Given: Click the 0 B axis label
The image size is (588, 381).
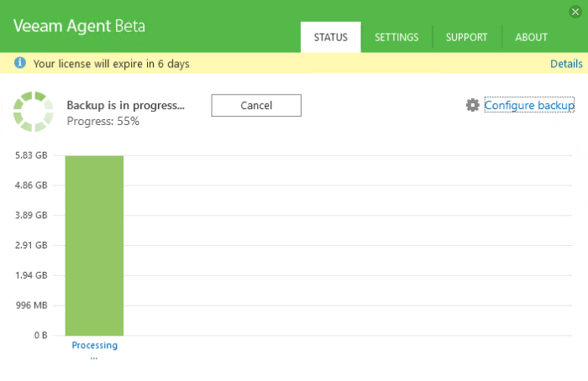Looking at the screenshot, I should [x=41, y=335].
